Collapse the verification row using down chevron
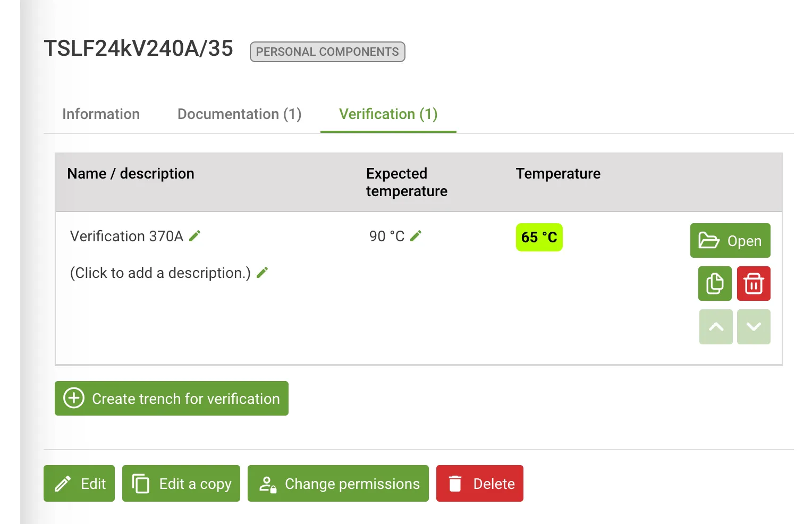Screen dimensions: 812x524 754,326
